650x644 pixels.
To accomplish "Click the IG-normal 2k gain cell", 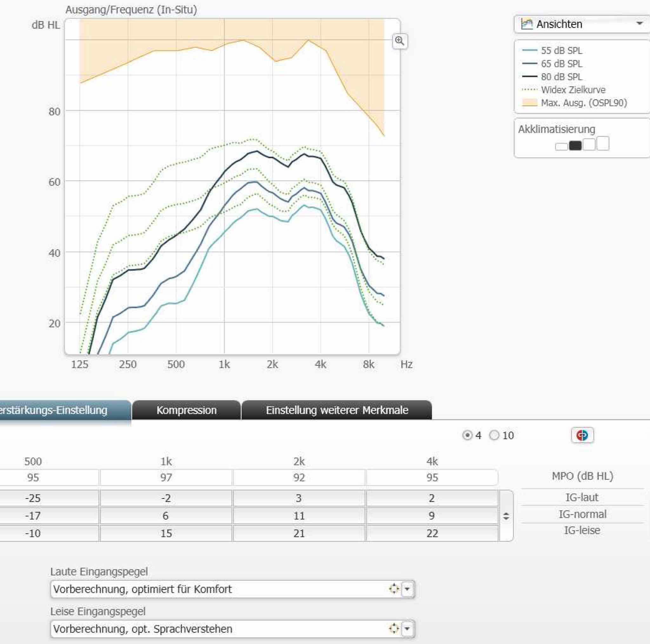I will pyautogui.click(x=299, y=515).
